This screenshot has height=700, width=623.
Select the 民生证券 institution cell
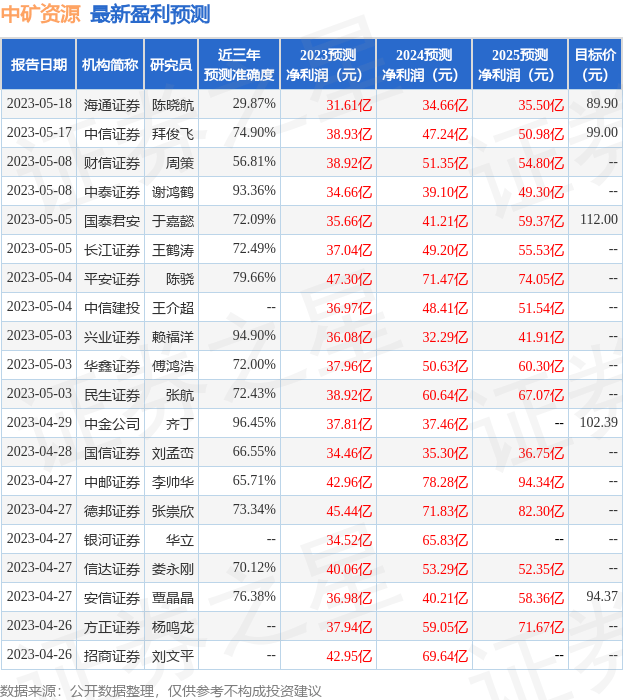pos(112,395)
